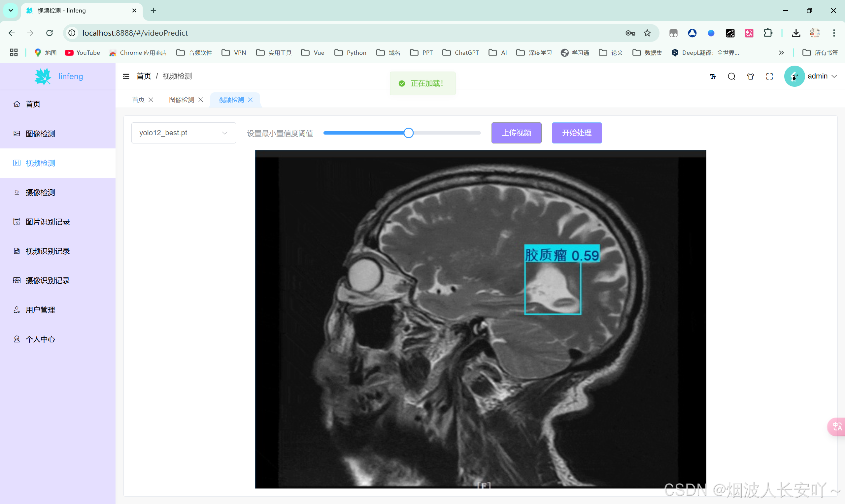Open the admin user dropdown
Viewport: 845px width, 504px height.
pos(822,76)
